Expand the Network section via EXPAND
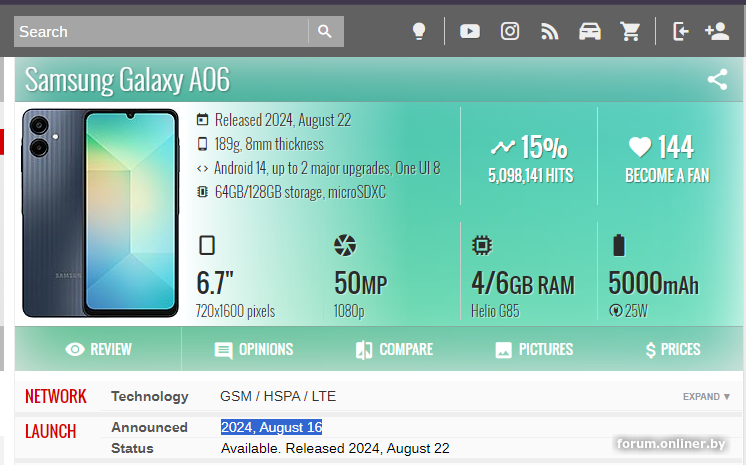 (x=707, y=396)
